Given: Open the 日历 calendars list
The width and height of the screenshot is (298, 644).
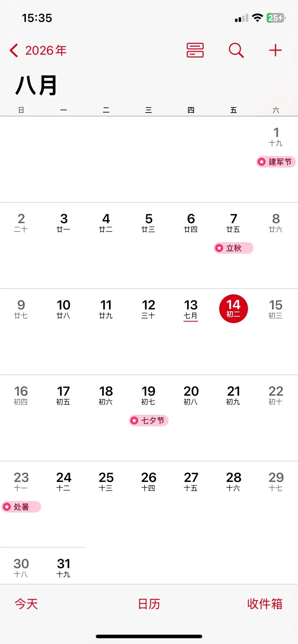Looking at the screenshot, I should click(x=149, y=604).
